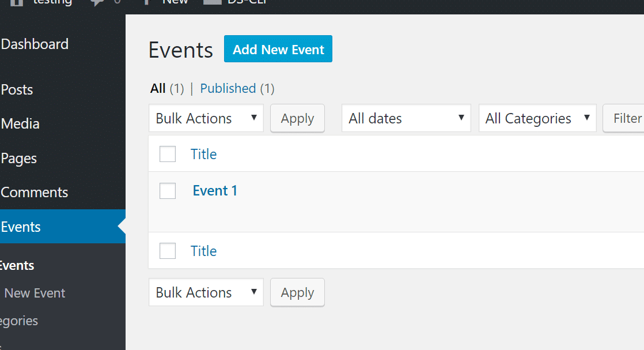Open the Media sidebar menu
Screen dimensions: 644x350
(20, 124)
